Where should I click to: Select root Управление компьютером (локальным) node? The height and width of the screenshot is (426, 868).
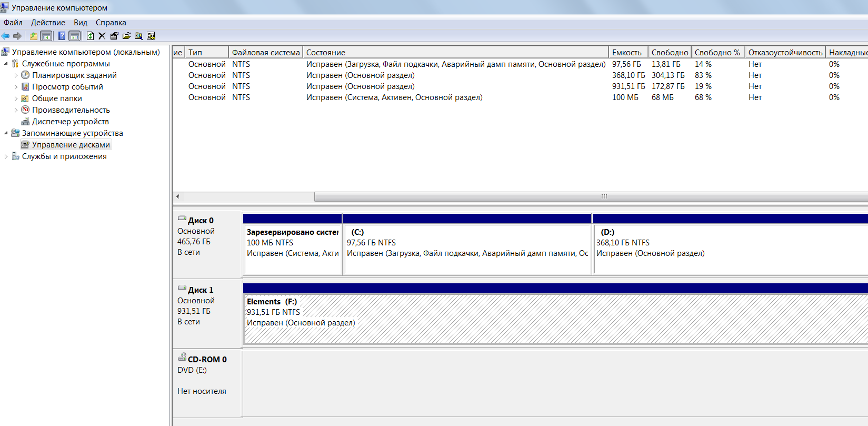coord(86,52)
